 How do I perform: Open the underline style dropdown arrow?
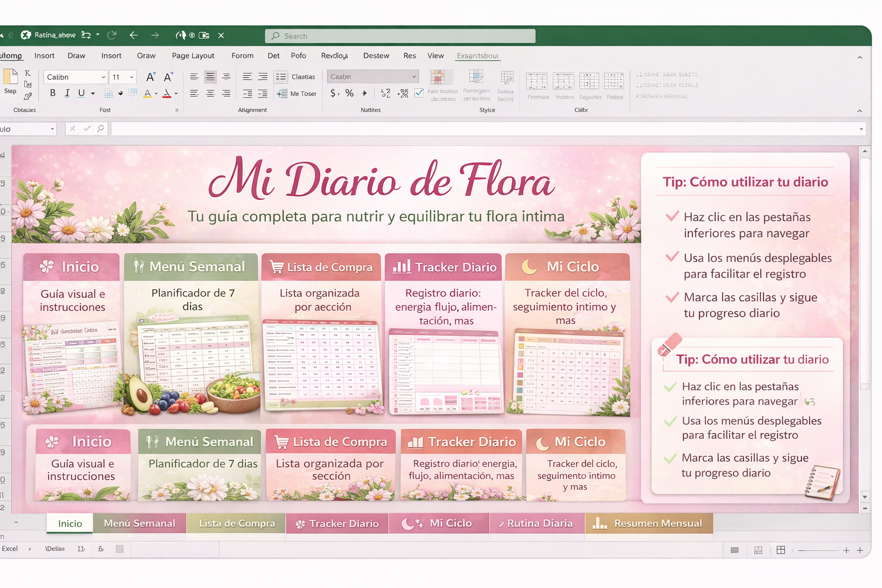[x=92, y=93]
